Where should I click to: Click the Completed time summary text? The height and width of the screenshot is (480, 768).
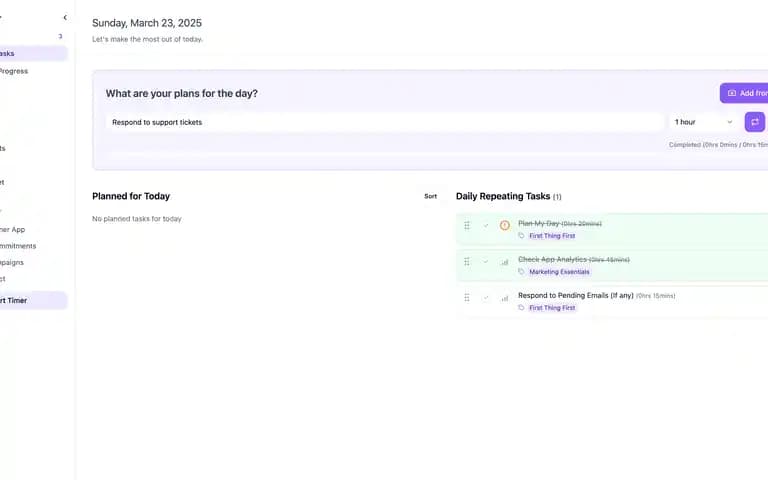[x=719, y=145]
